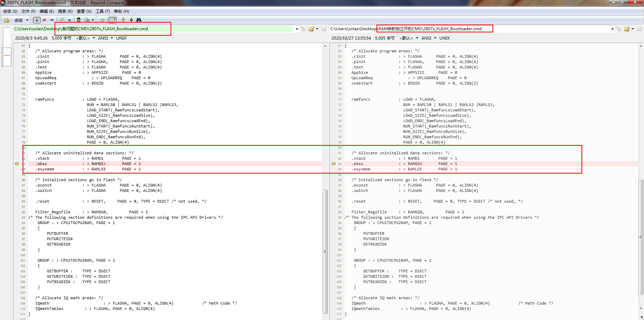This screenshot has height=320, width=644.
Task: Click the right pane yellow copy-left arrow at .ebss
Action: click(333, 164)
